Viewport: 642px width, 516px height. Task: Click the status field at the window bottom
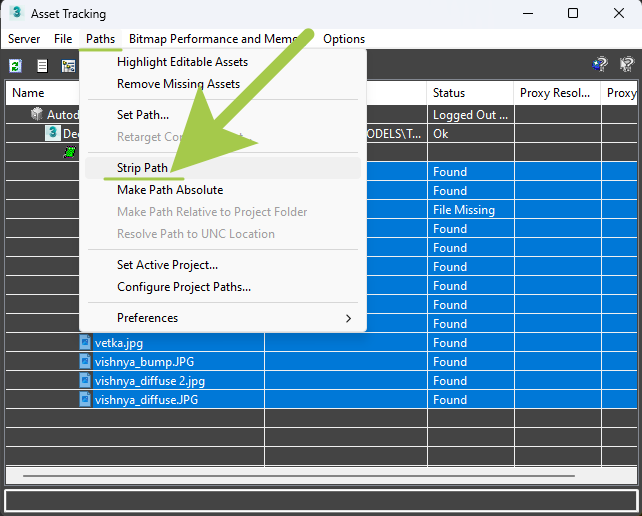click(x=321, y=500)
